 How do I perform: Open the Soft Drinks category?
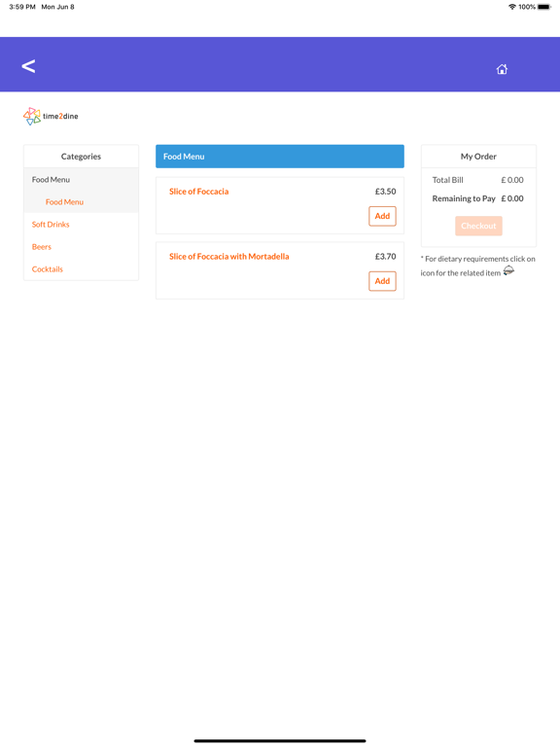(x=51, y=225)
